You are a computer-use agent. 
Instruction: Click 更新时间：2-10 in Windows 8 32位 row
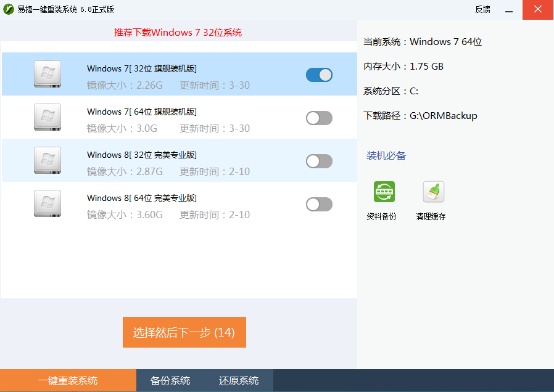pos(215,171)
